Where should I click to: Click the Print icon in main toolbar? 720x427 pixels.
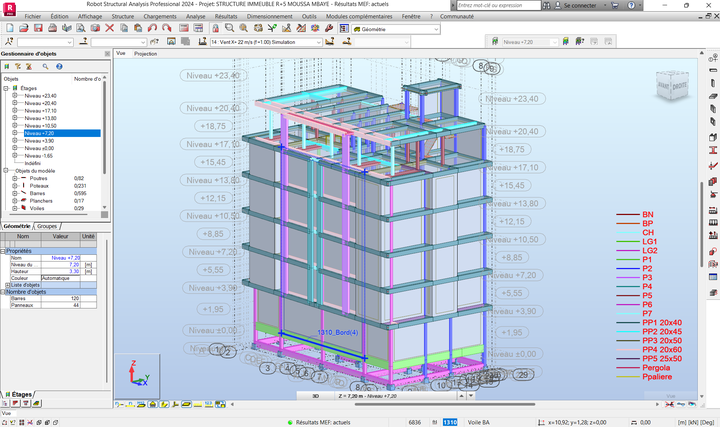53,29
